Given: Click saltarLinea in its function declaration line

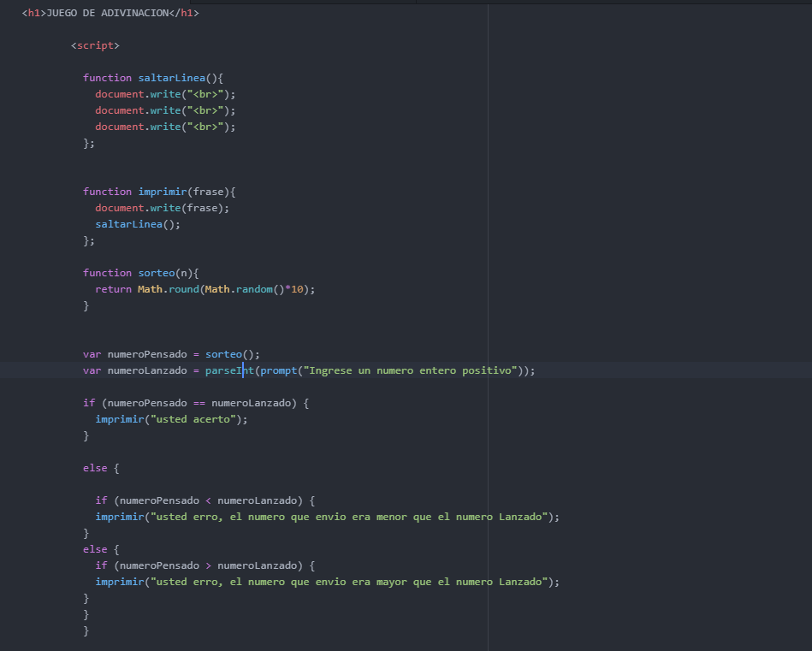Looking at the screenshot, I should coord(171,78).
